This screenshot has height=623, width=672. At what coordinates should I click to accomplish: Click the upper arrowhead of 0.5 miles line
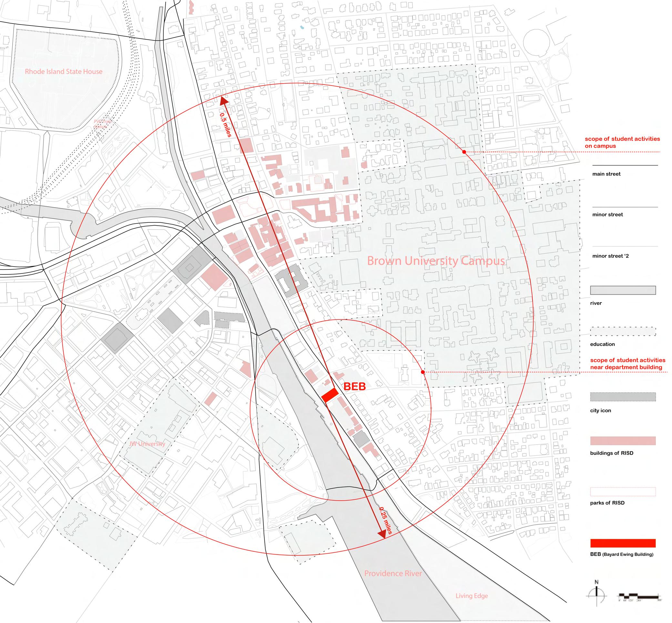[x=224, y=101]
